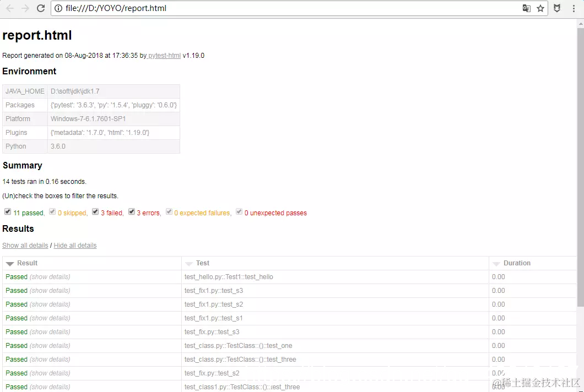Click test_fix1.py::test_s2 test name

coord(214,304)
